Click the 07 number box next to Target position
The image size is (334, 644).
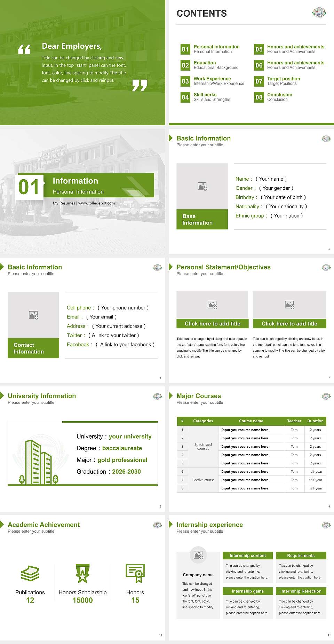click(259, 81)
